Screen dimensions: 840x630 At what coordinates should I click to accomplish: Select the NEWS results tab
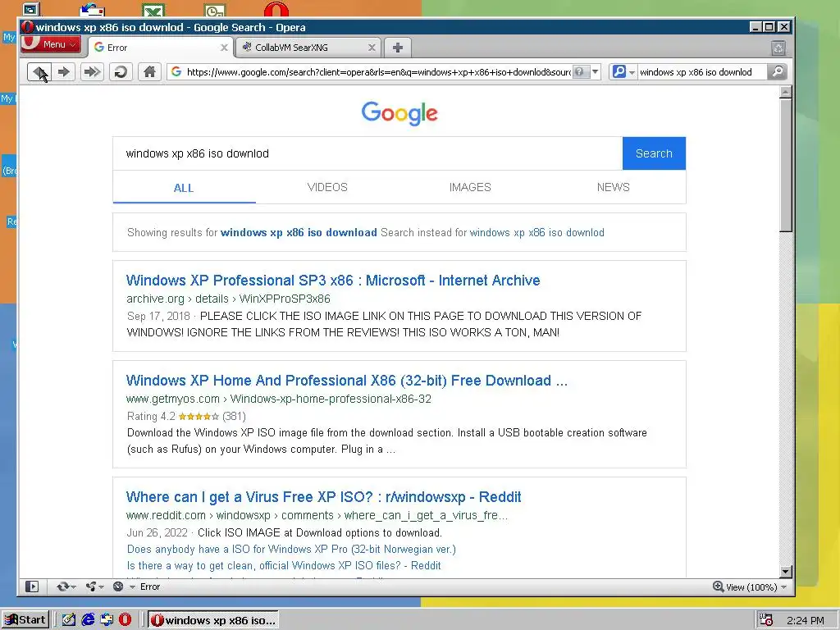pyautogui.click(x=614, y=188)
